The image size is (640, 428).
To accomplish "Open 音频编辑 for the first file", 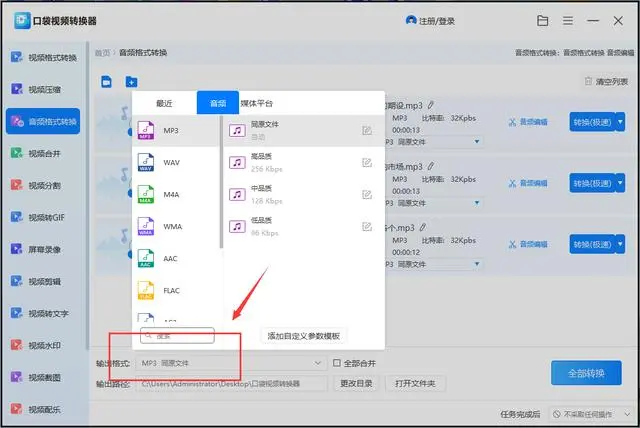I will click(x=528, y=122).
